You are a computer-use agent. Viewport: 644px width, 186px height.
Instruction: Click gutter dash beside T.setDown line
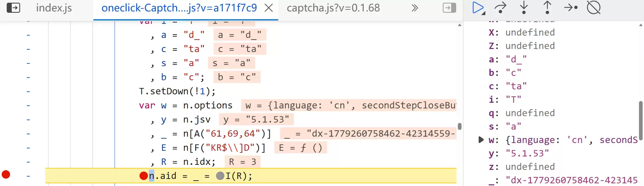tap(28, 91)
